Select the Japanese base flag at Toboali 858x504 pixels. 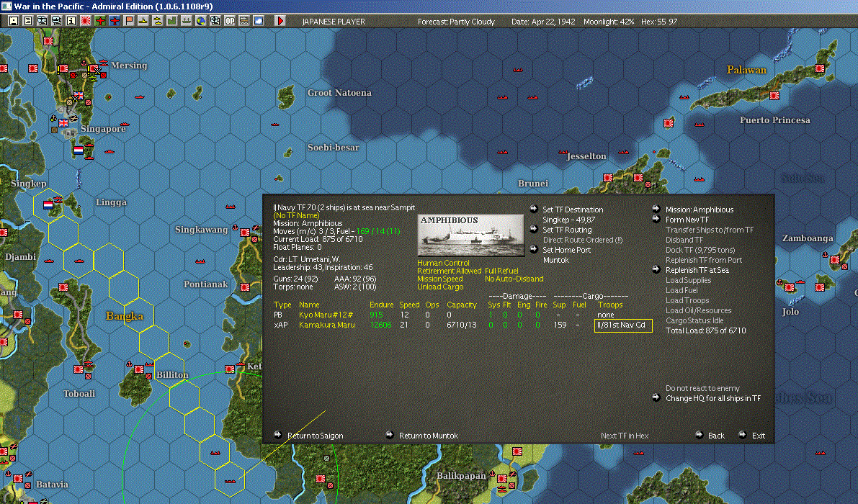point(79,369)
